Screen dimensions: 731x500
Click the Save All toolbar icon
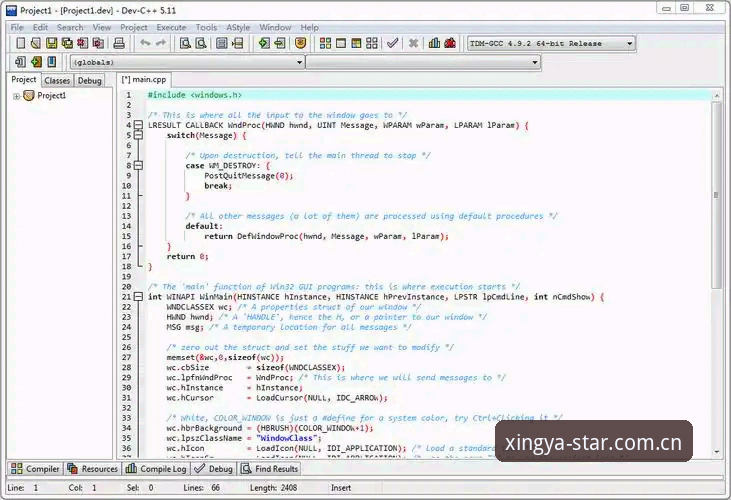pyautogui.click(x=67, y=43)
